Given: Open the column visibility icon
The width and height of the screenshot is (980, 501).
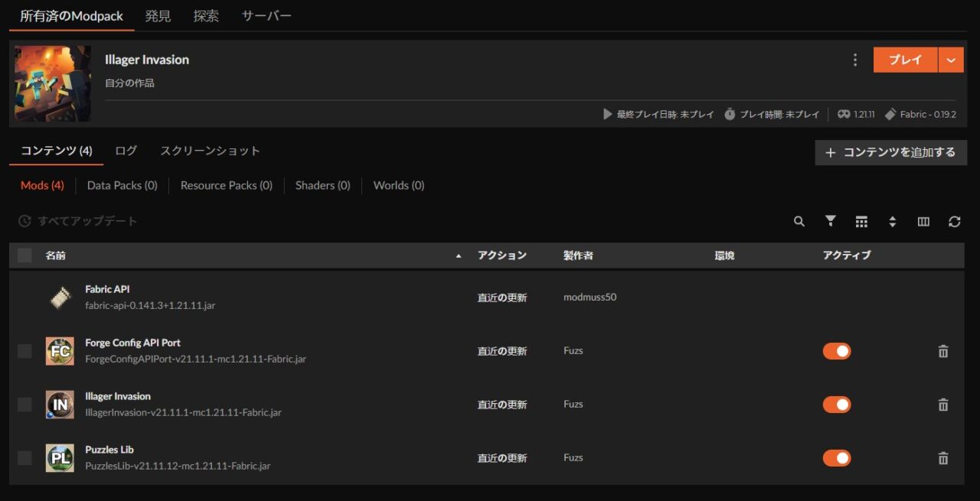Looking at the screenshot, I should (923, 221).
